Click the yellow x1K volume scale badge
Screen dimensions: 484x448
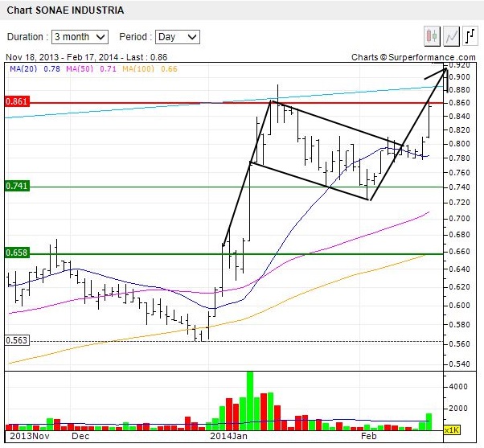click(x=452, y=430)
